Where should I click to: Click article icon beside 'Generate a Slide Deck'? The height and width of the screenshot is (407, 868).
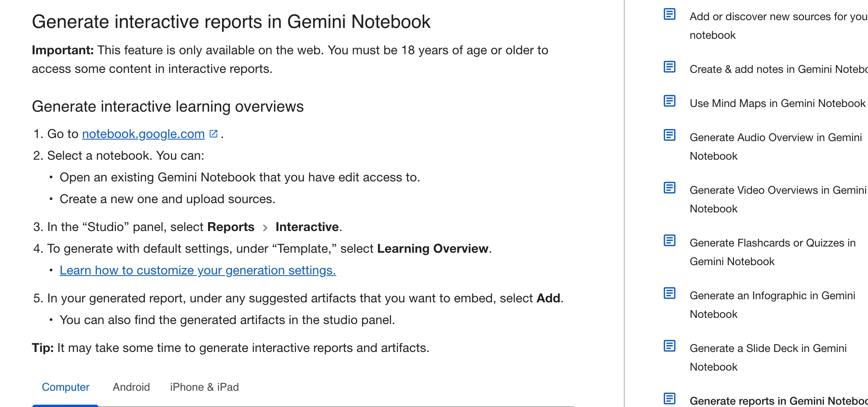click(670, 346)
